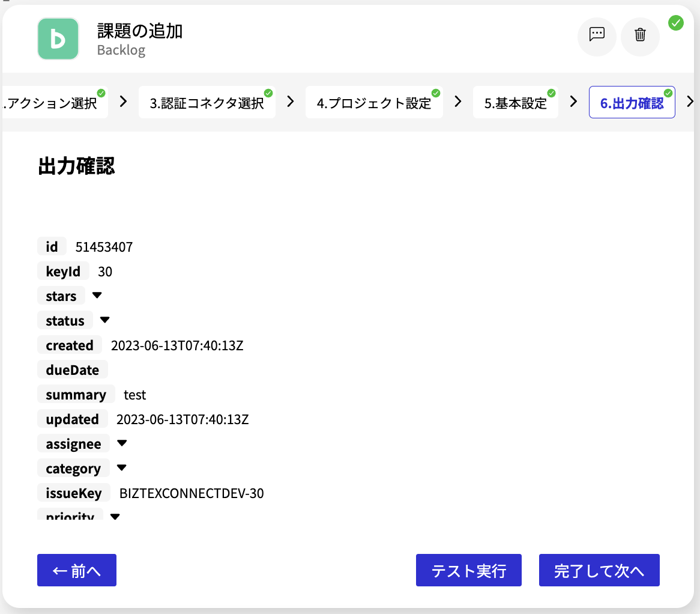This screenshot has height=614, width=700.
Task: Click the ← 前へ back button
Action: (77, 570)
